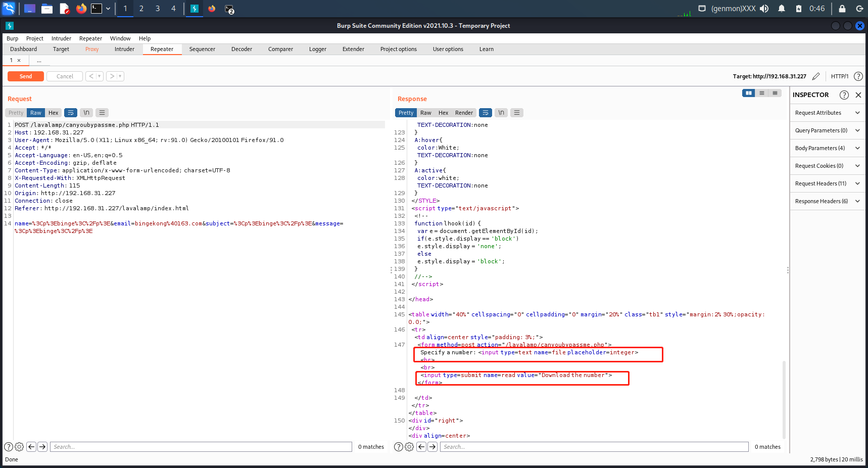Click the lock screen icon
Image resolution: width=868 pixels, height=468 pixels.
842,9
